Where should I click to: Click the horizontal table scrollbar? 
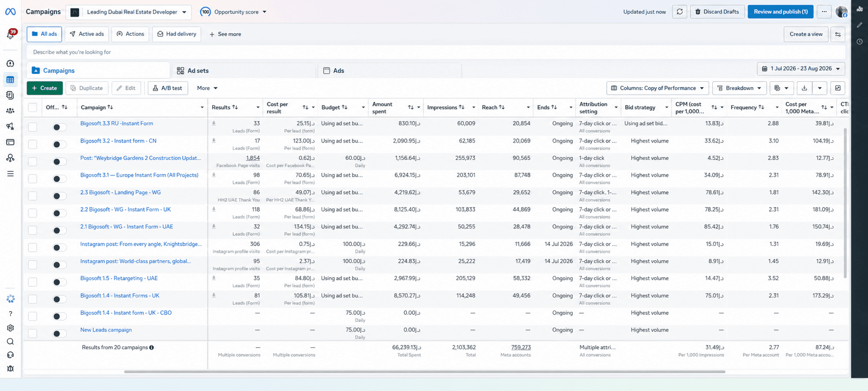(x=424, y=372)
